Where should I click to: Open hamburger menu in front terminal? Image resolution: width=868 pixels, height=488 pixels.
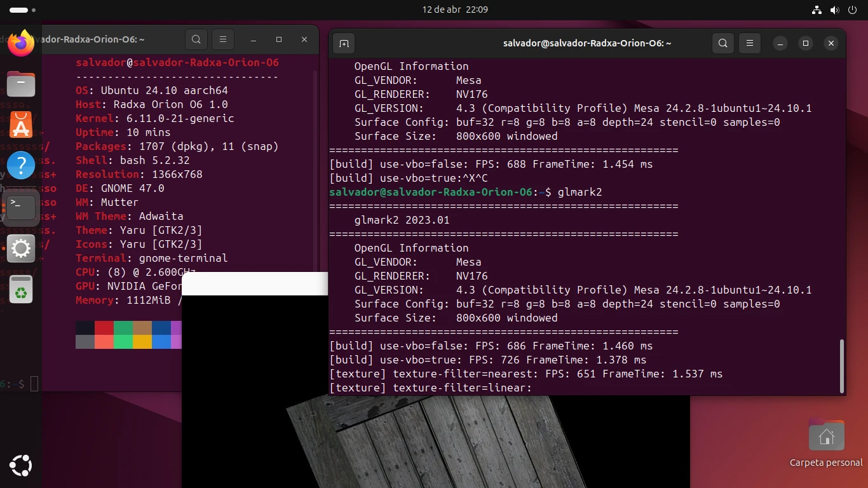(x=750, y=43)
